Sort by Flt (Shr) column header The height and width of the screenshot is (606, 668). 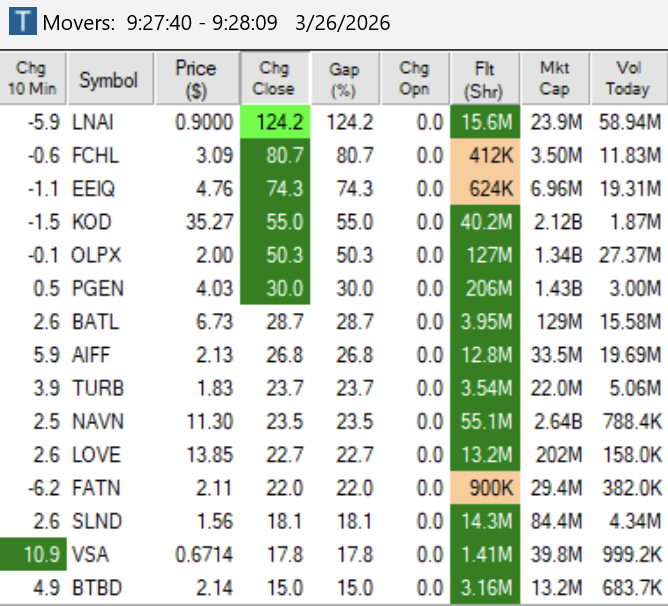point(485,78)
